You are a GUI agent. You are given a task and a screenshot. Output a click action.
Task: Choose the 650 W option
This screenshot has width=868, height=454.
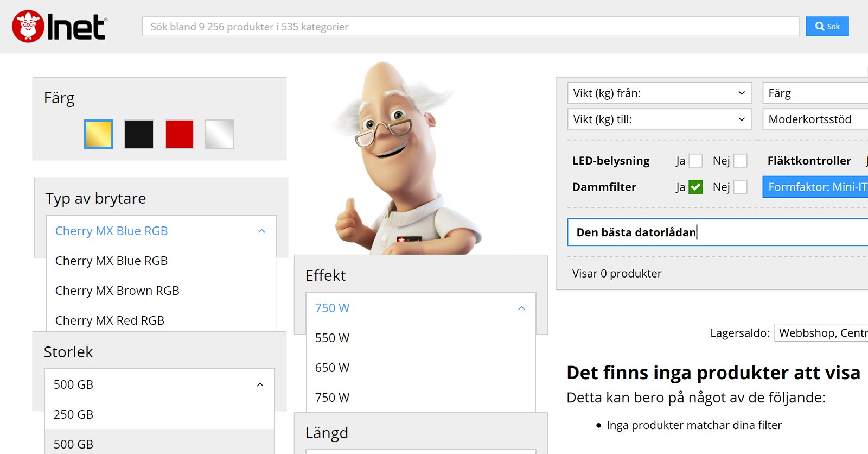click(421, 368)
